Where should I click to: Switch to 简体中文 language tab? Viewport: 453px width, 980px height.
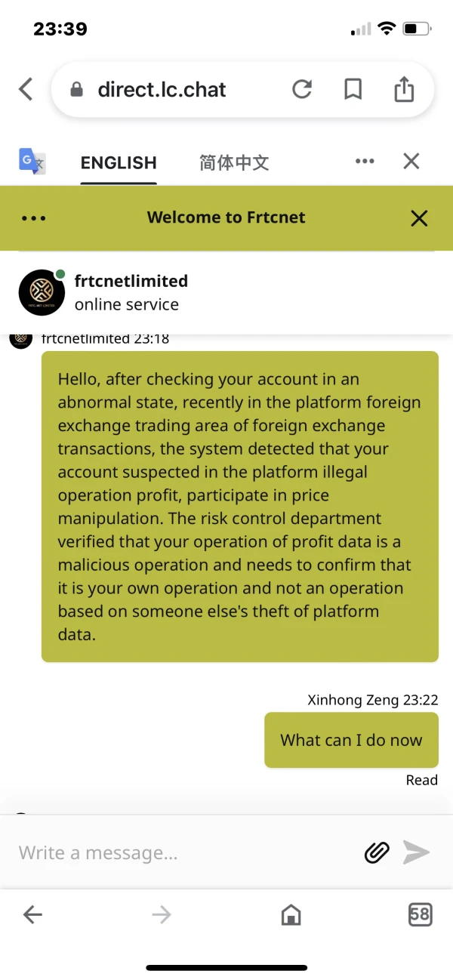click(234, 162)
